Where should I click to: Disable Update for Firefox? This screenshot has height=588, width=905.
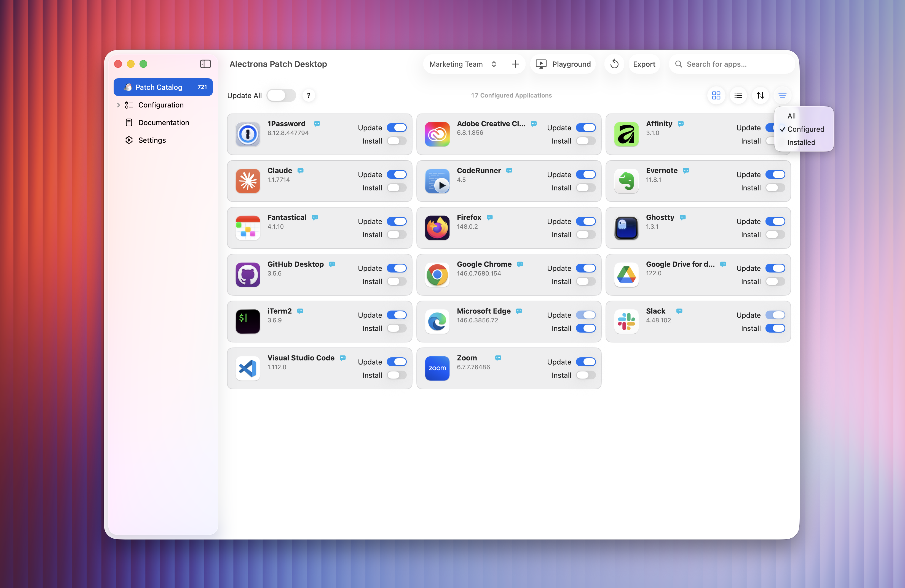[586, 221]
